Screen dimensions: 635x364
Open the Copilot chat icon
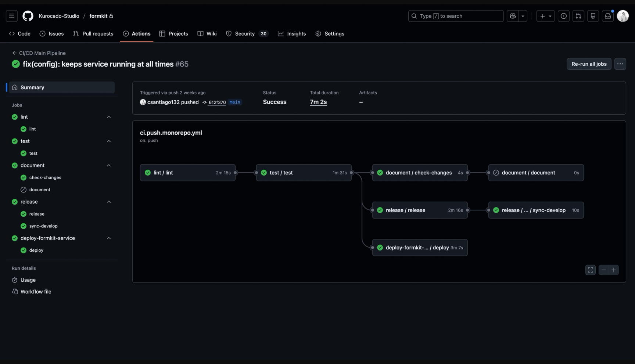coord(513,16)
